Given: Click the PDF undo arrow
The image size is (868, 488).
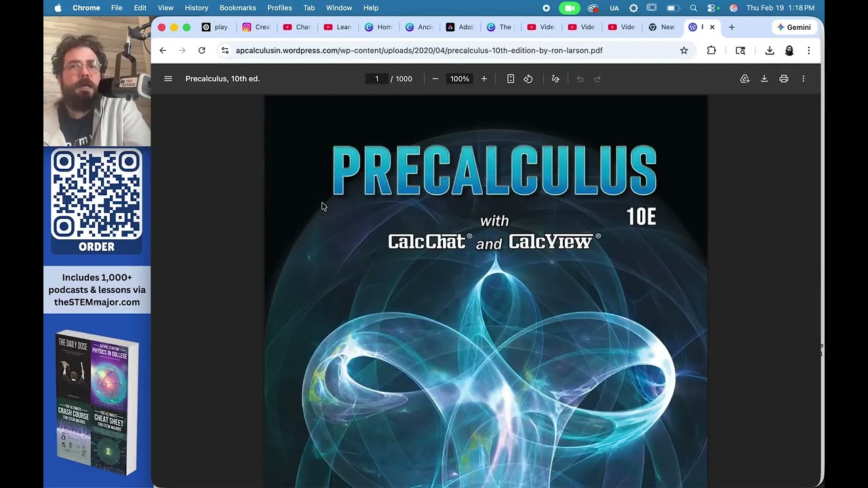Looking at the screenshot, I should coord(580,79).
